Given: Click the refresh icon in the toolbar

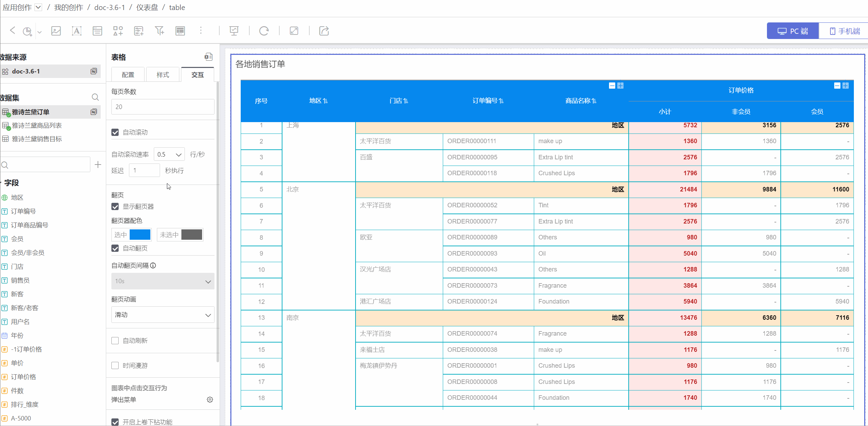Looking at the screenshot, I should [x=264, y=31].
